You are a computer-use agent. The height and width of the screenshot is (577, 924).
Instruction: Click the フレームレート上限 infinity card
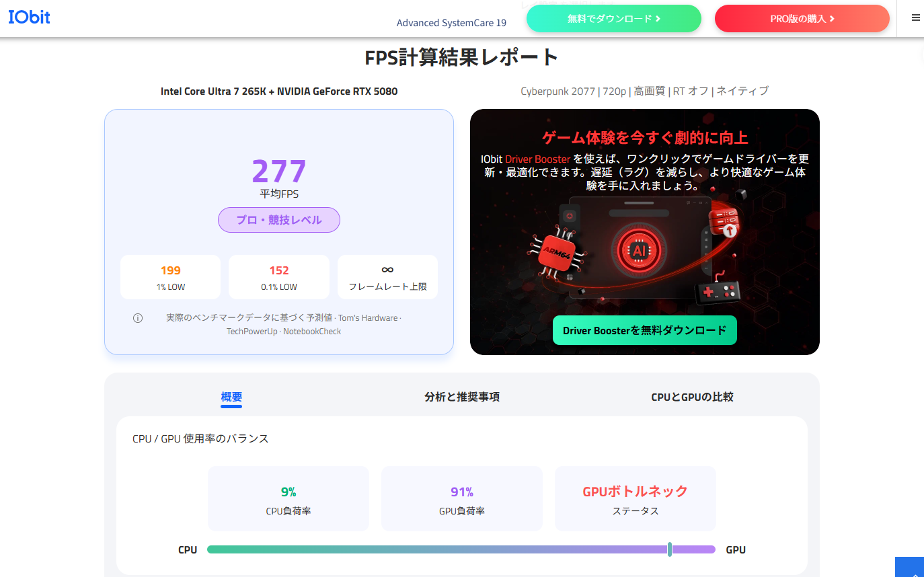click(387, 277)
